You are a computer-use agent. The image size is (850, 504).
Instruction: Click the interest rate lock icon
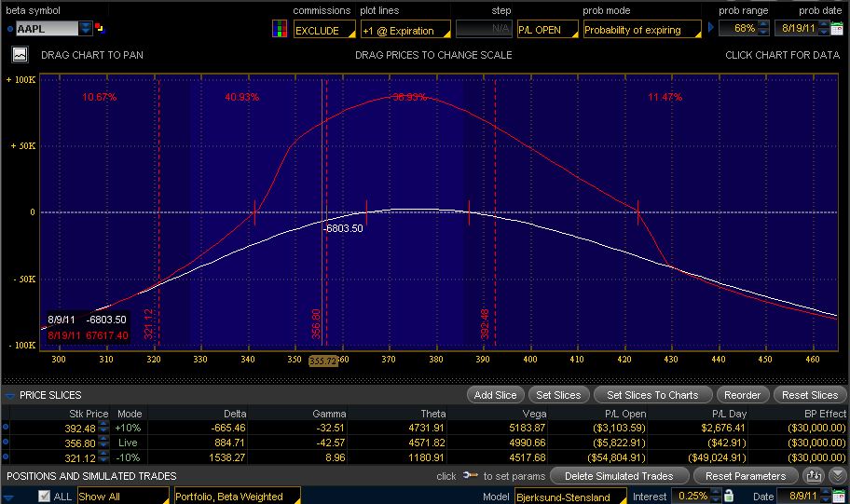tap(729, 496)
